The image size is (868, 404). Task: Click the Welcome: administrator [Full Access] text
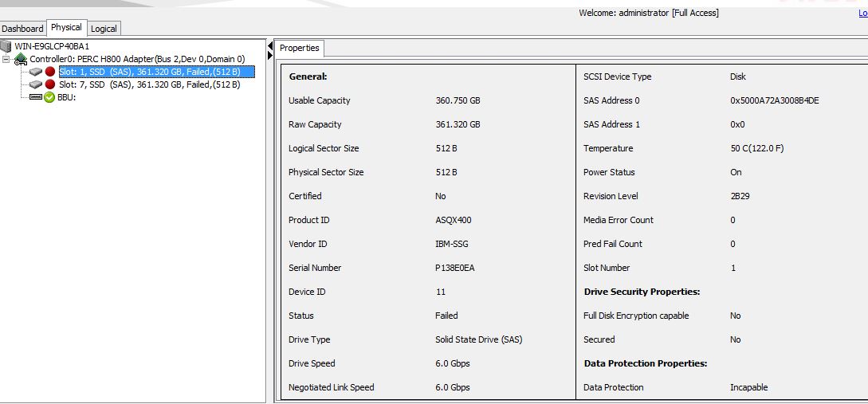[x=649, y=13]
